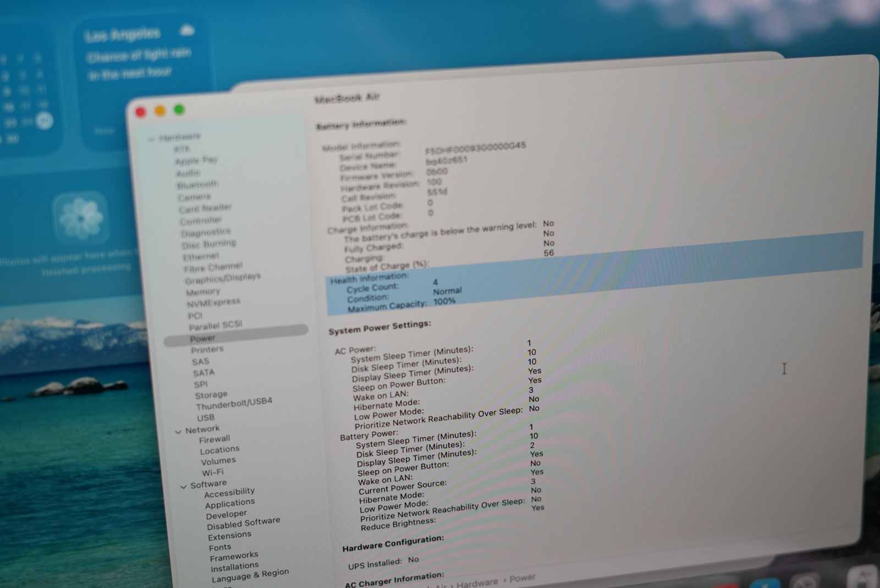Select Firewall under Network

215,439
